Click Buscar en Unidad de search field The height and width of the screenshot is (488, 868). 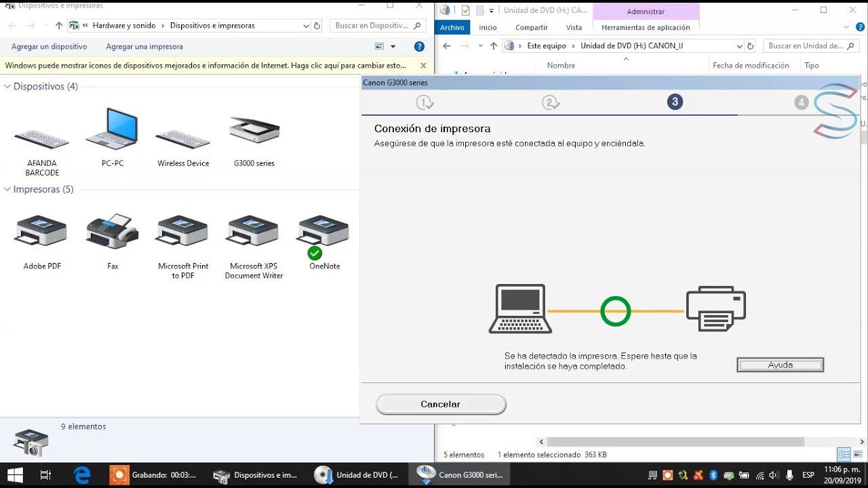811,46
